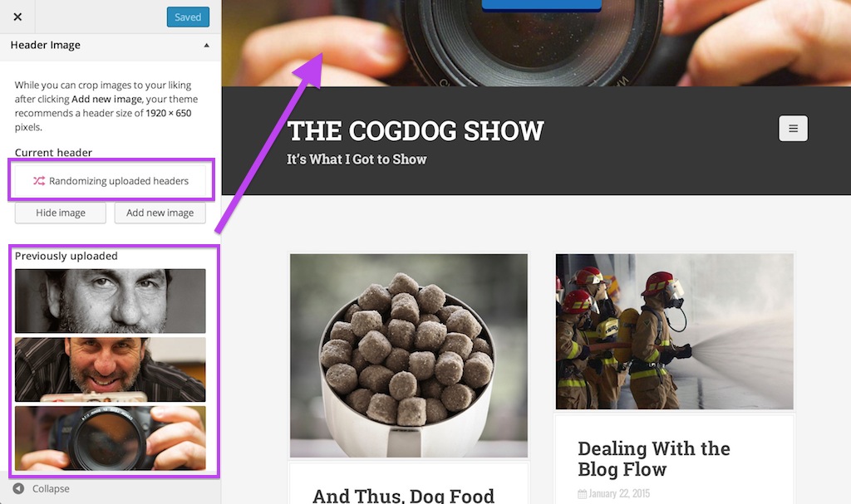The width and height of the screenshot is (851, 504).
Task: Click the Hide image button
Action: click(x=60, y=213)
